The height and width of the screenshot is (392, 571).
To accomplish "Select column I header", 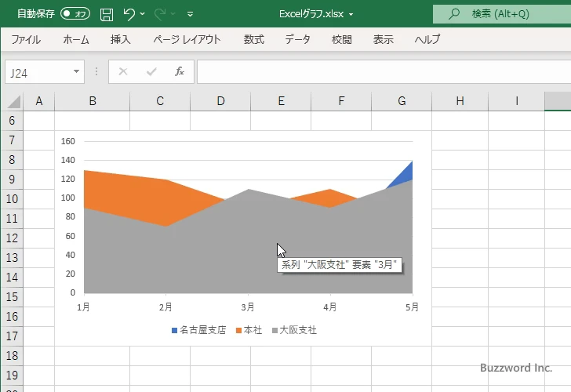I will click(x=517, y=101).
